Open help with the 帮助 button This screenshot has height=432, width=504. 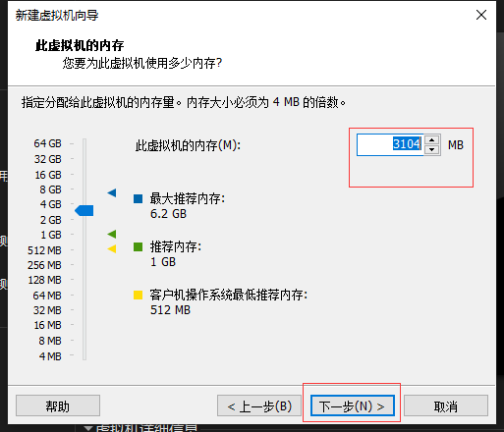(x=58, y=405)
